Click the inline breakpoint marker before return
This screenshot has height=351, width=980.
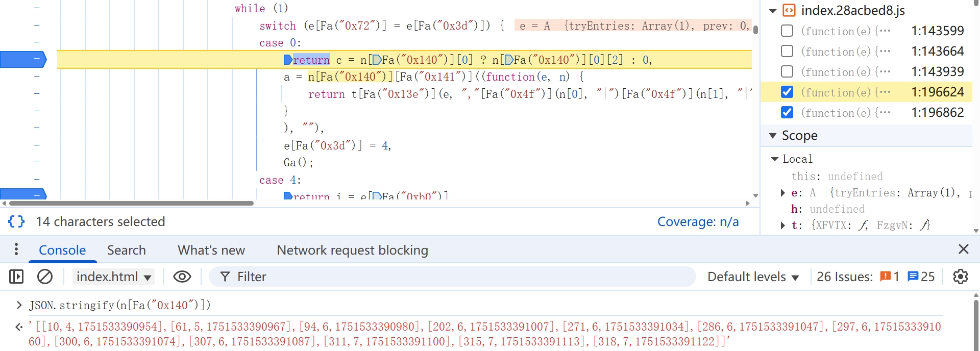(x=288, y=60)
